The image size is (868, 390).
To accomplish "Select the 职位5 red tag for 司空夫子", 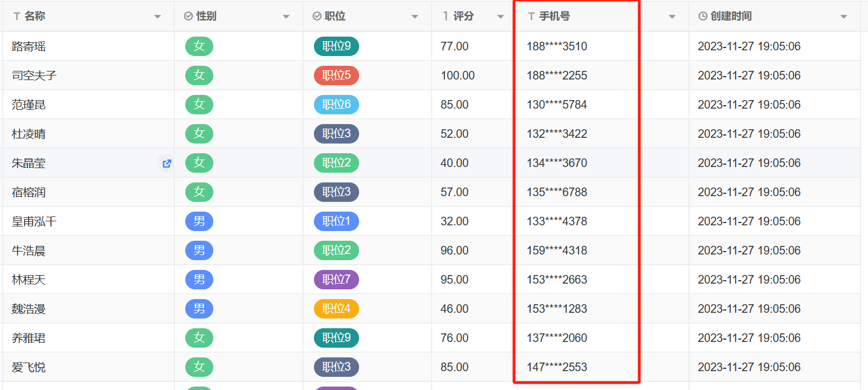I will point(336,75).
